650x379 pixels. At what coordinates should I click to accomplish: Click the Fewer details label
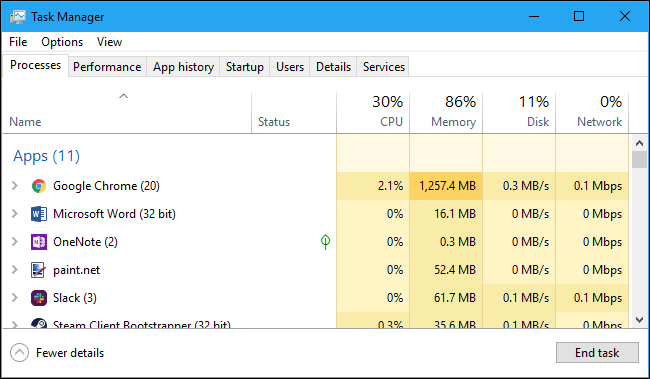coord(70,353)
